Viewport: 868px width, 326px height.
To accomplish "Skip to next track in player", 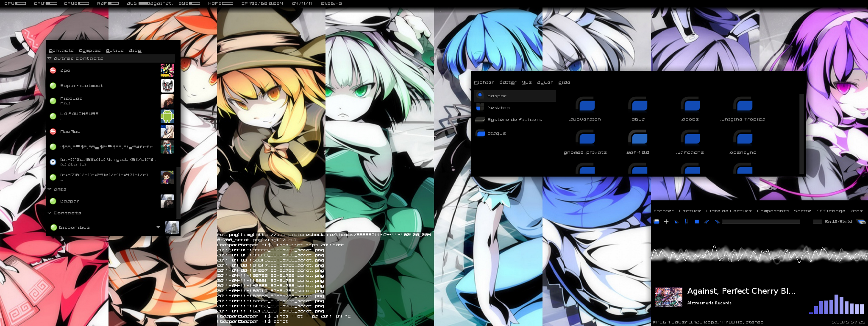I will coord(717,222).
